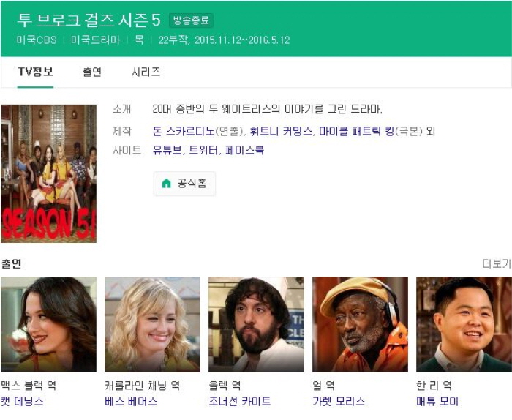
Task: Open director 돈 스카르디노 link
Action: pyautogui.click(x=184, y=131)
